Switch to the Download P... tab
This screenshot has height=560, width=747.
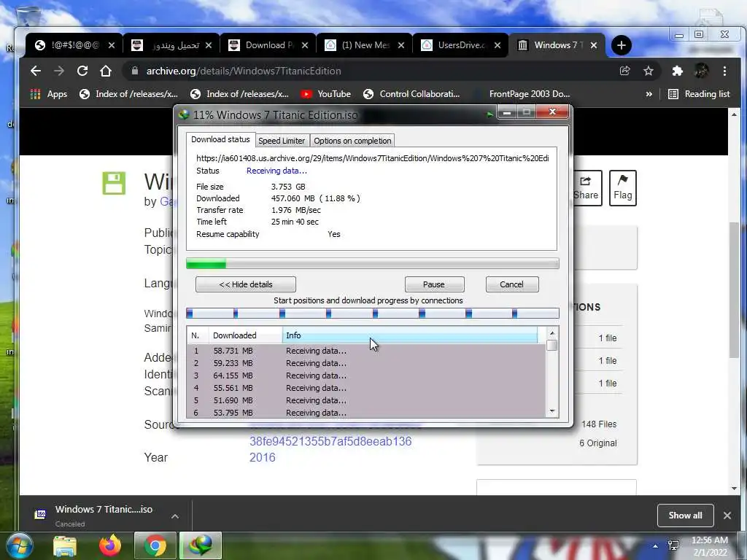tap(268, 45)
